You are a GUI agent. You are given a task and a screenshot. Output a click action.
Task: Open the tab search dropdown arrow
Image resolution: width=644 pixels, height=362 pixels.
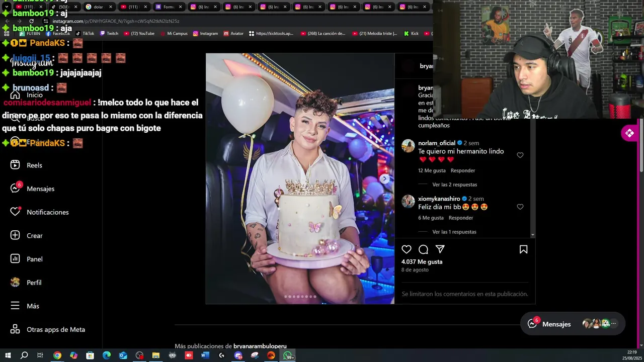7,7
